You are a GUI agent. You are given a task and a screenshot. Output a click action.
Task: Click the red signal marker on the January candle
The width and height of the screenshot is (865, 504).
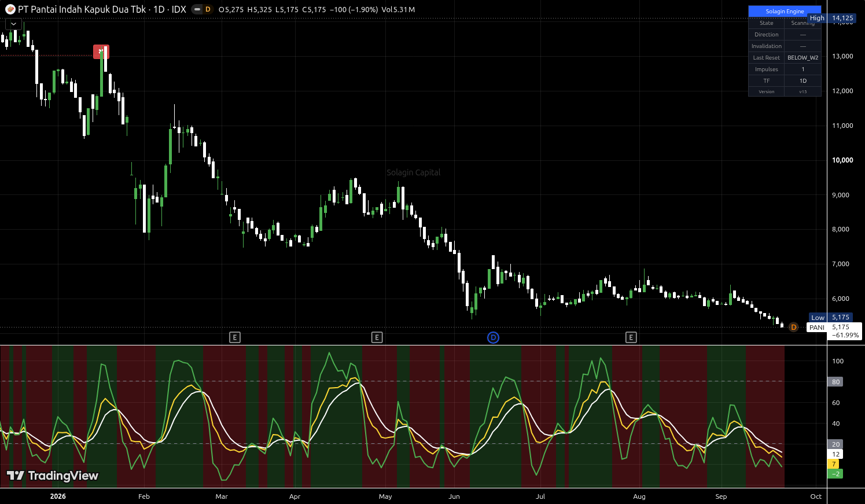click(101, 52)
